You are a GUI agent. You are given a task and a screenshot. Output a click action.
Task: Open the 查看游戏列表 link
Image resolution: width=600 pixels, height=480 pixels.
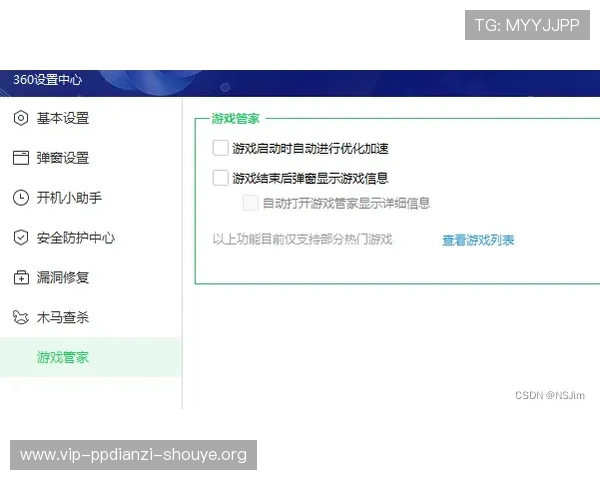pos(478,240)
